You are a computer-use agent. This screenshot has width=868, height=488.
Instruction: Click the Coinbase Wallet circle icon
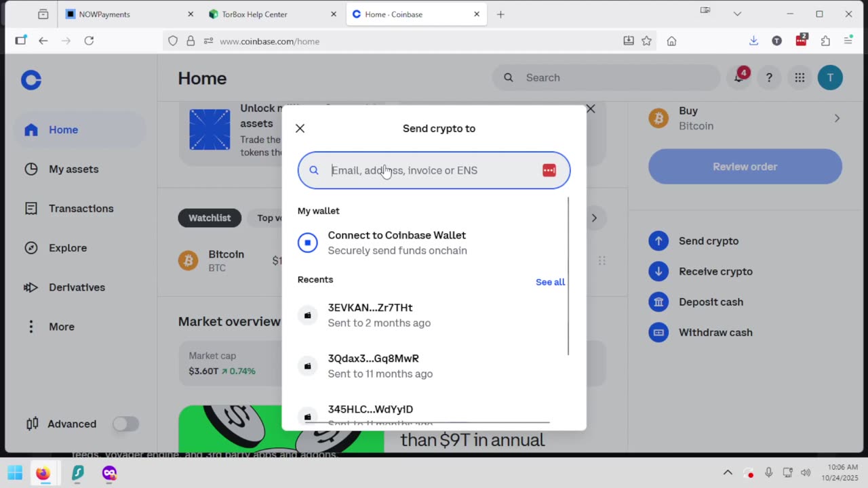(307, 243)
